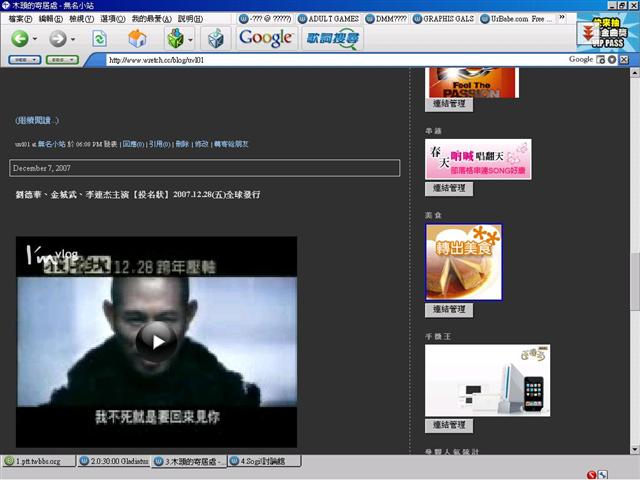This screenshot has height=480, width=640.
Task: Click the 春天吶喊唱翻天 pink banner
Action: (478, 159)
